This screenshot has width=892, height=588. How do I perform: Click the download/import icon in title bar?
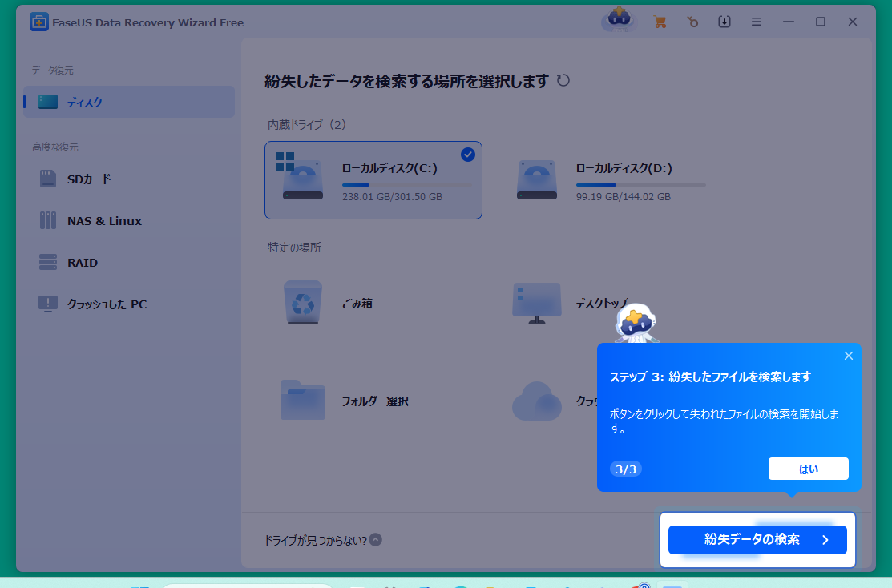point(724,22)
